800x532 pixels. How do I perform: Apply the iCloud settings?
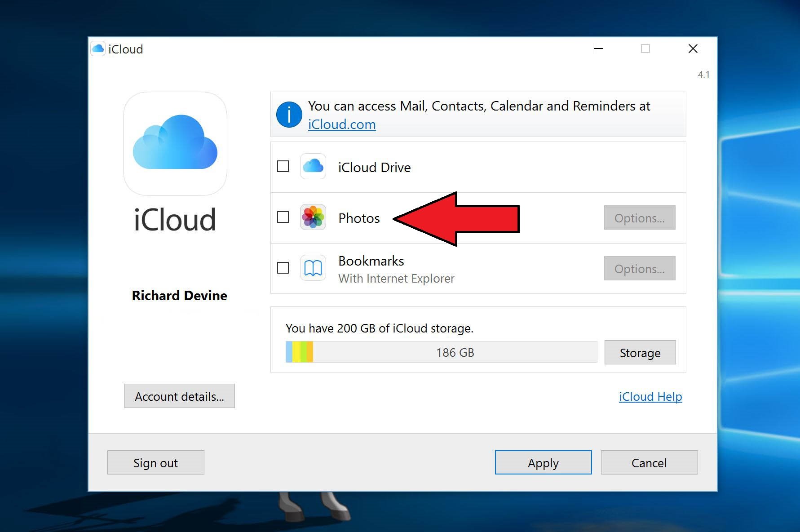pyautogui.click(x=544, y=462)
